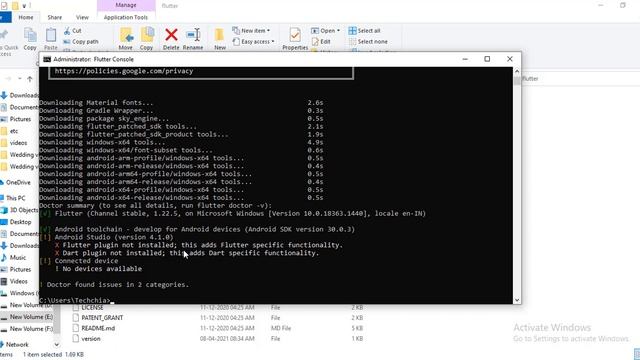Click the New folder icon
The image size is (640, 360).
[x=220, y=35]
